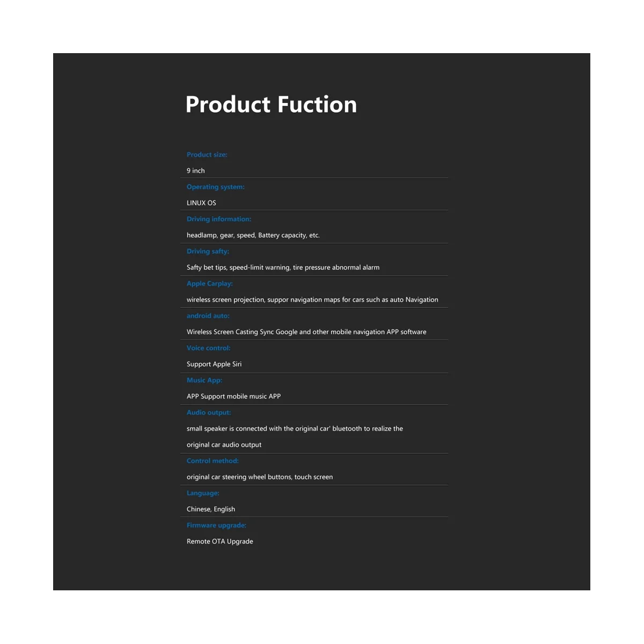The image size is (644, 644).
Task: Click the "Apple Carplay:" label
Action: click(209, 283)
